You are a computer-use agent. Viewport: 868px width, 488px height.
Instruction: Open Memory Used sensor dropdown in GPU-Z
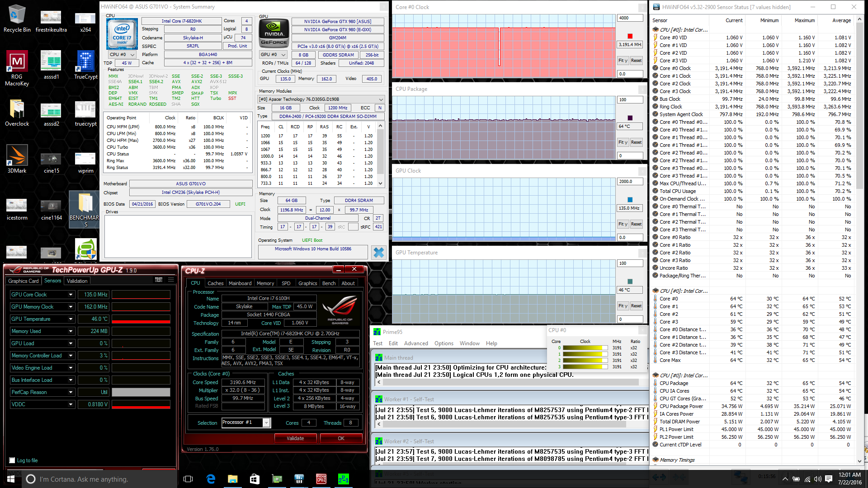(x=71, y=331)
